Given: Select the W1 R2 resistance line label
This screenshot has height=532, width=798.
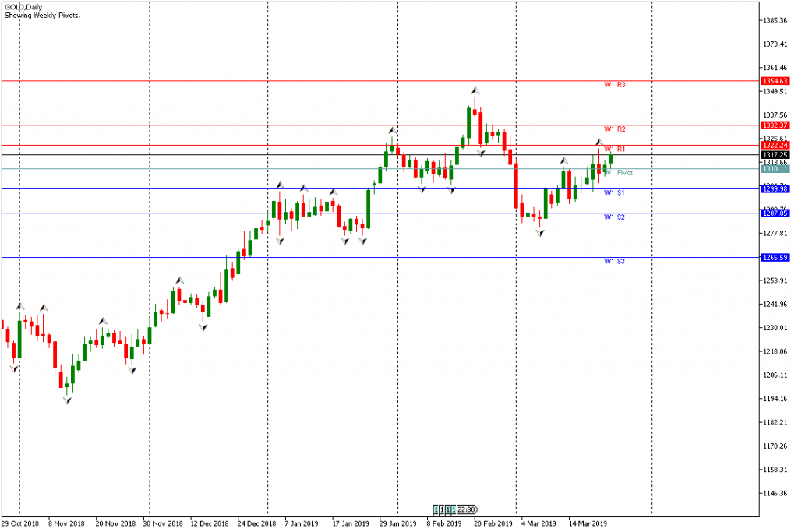Looking at the screenshot, I should [x=615, y=129].
